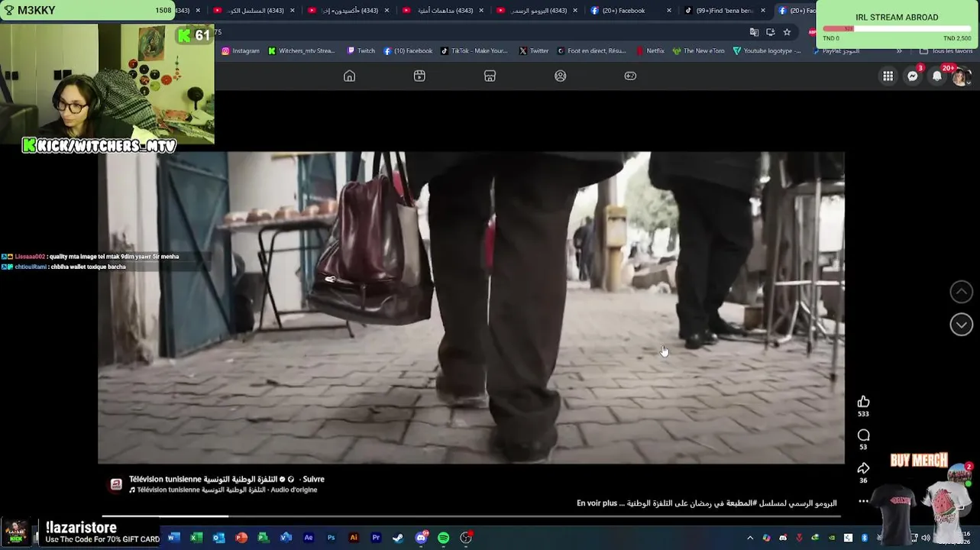The width and height of the screenshot is (980, 550).
Task: Open the Tous les favoris bookmarks folder
Action: pyautogui.click(x=946, y=51)
